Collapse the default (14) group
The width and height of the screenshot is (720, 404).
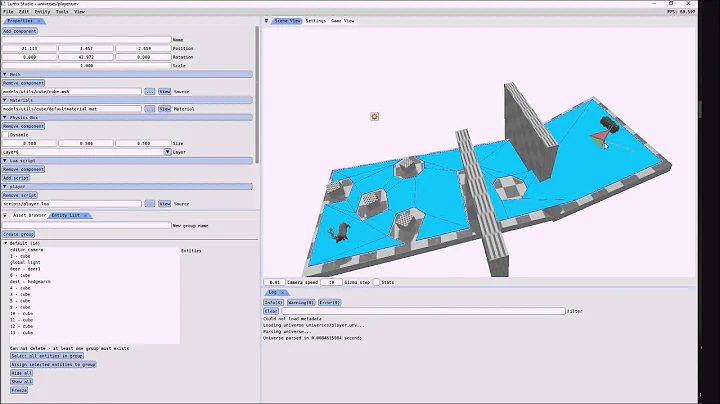(6, 243)
